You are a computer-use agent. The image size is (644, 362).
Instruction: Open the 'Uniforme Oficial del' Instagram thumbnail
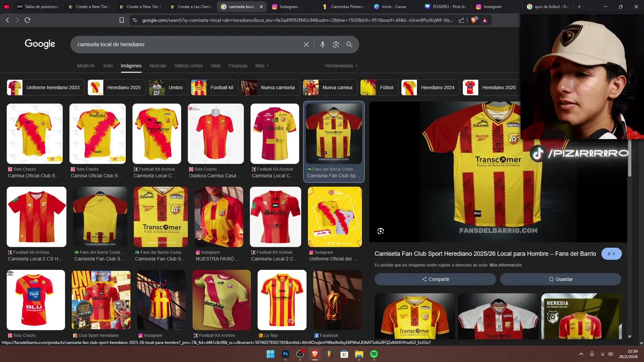[335, 217]
